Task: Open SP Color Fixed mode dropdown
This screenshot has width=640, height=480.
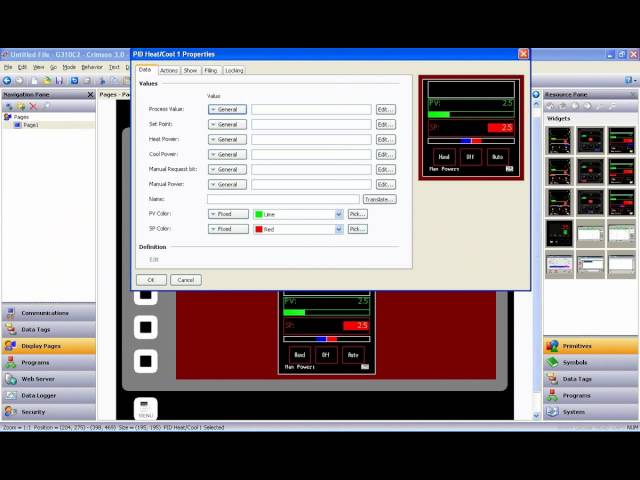Action: pyautogui.click(x=227, y=229)
